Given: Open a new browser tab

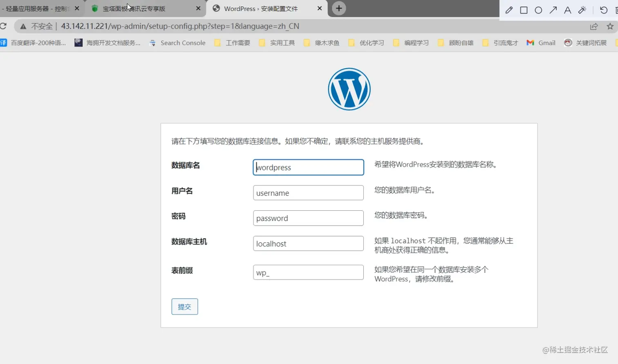Looking at the screenshot, I should (339, 9).
